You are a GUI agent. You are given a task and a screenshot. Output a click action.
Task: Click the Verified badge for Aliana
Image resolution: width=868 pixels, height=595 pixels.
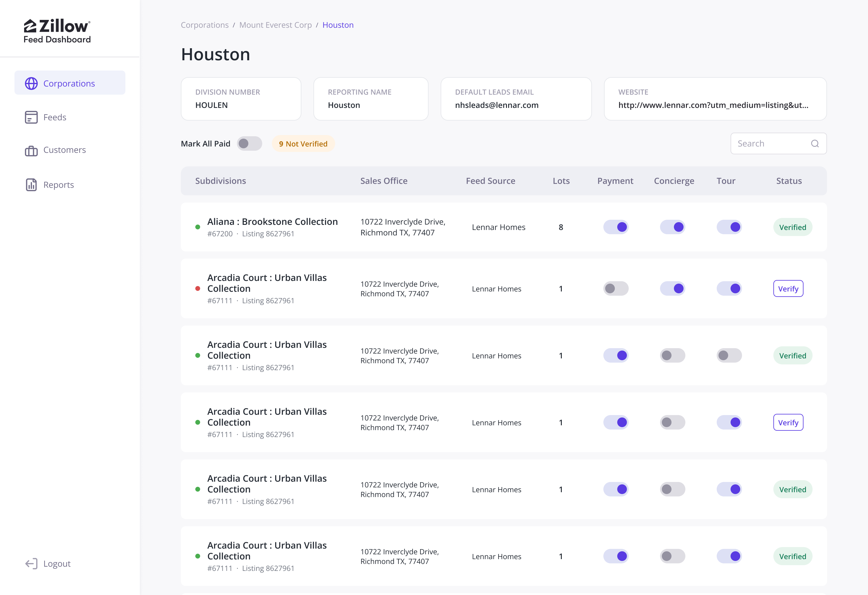click(x=793, y=227)
